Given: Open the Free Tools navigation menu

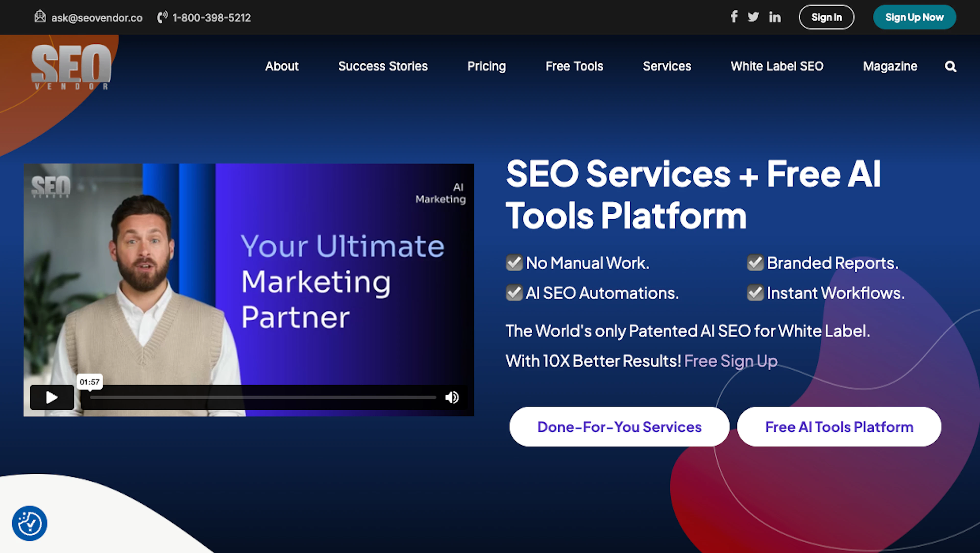Looking at the screenshot, I should [574, 66].
